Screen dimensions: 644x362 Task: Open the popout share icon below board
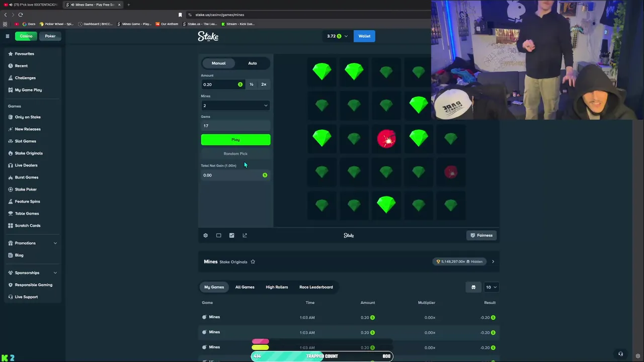(245, 235)
